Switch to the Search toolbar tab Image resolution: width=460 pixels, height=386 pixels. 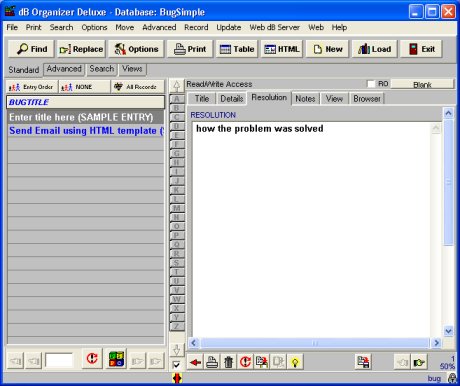tap(102, 69)
